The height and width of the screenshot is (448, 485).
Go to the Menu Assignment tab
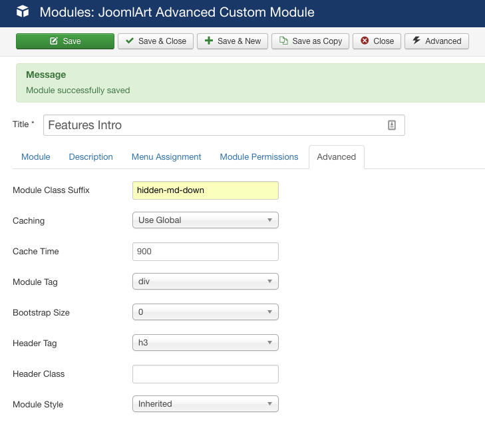point(166,157)
